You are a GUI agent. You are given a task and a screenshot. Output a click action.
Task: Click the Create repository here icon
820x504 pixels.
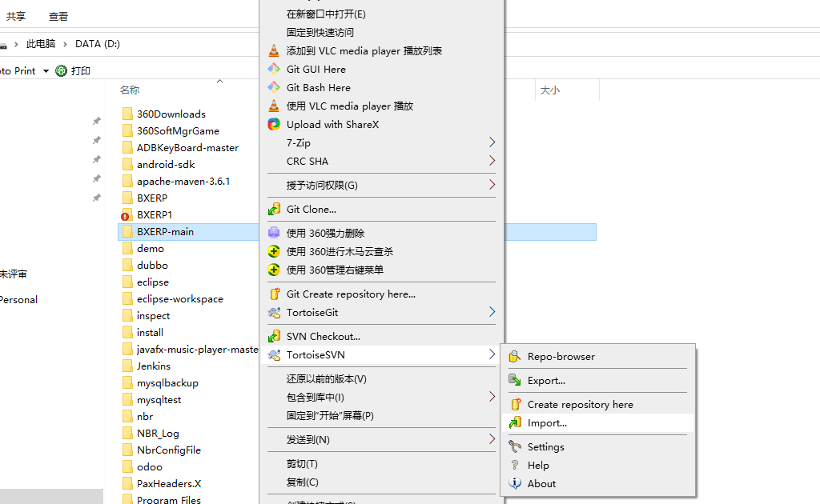[515, 404]
